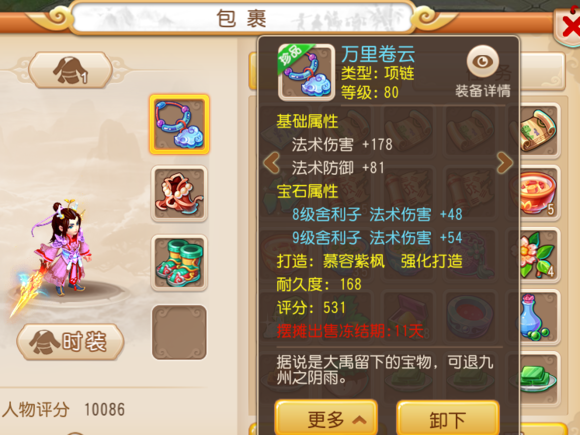Click the character avatar model

pyautogui.click(x=63, y=248)
